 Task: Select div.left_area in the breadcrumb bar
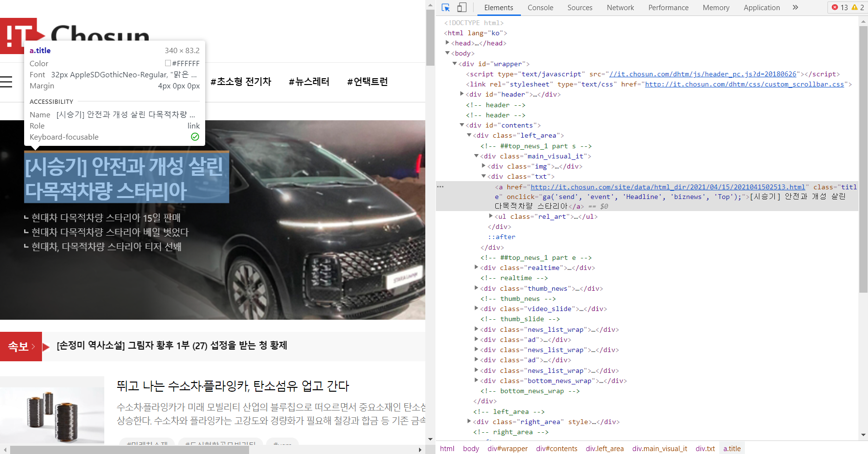(605, 449)
